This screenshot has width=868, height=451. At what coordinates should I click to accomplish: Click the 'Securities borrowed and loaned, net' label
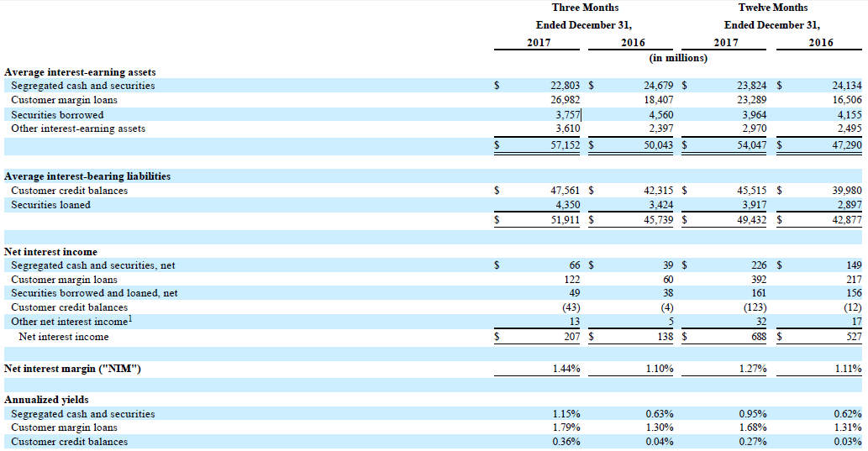tap(94, 293)
